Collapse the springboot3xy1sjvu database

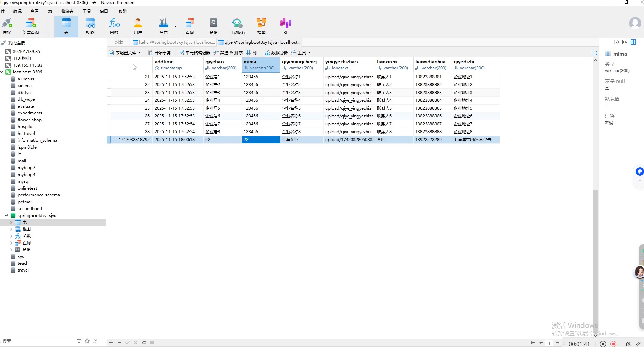point(6,216)
